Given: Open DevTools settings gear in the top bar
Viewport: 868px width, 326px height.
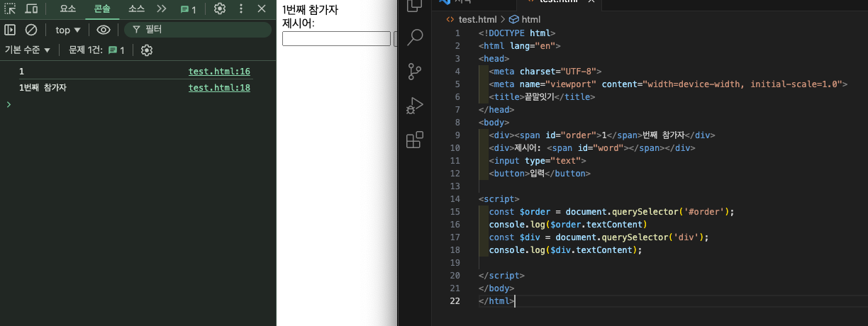Looking at the screenshot, I should tap(220, 9).
